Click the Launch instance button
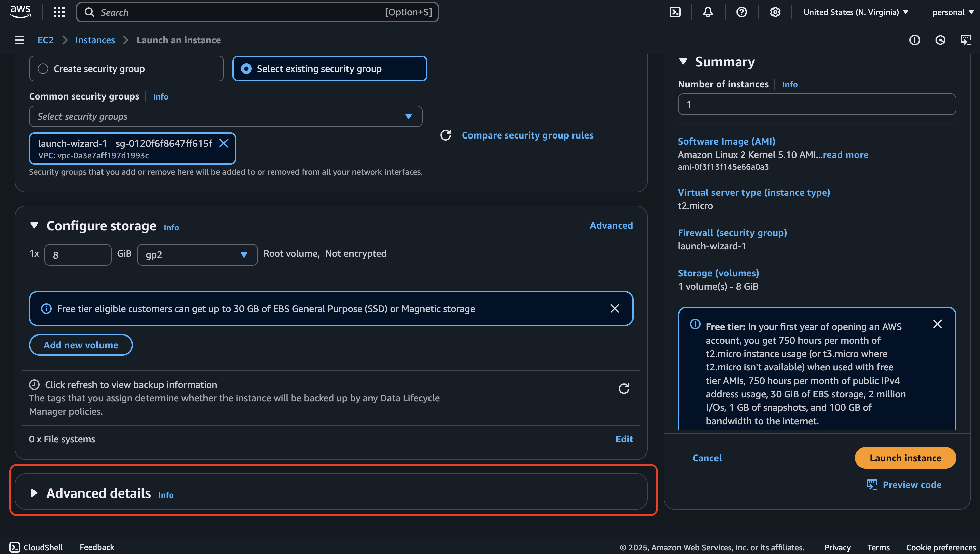The height and width of the screenshot is (554, 980). click(905, 458)
